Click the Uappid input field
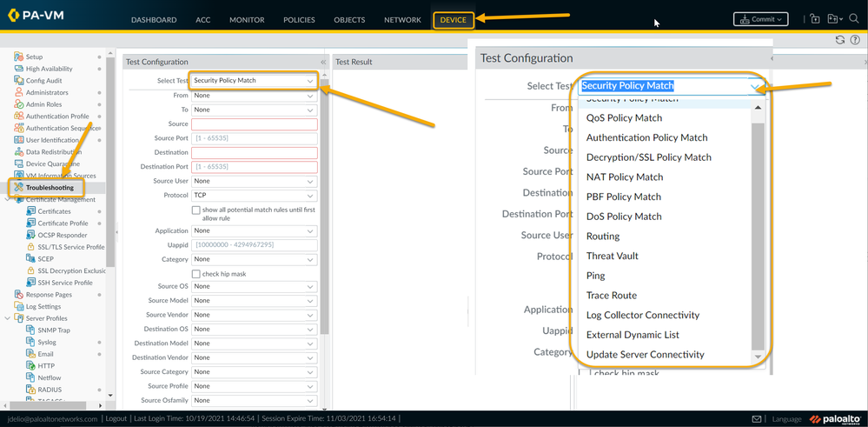Image resolution: width=868 pixels, height=427 pixels. [254, 244]
